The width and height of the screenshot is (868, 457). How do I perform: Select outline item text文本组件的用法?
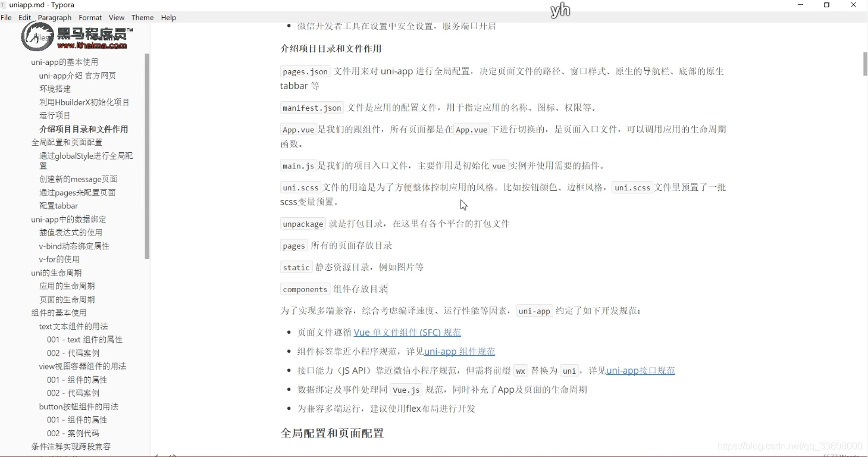click(74, 327)
